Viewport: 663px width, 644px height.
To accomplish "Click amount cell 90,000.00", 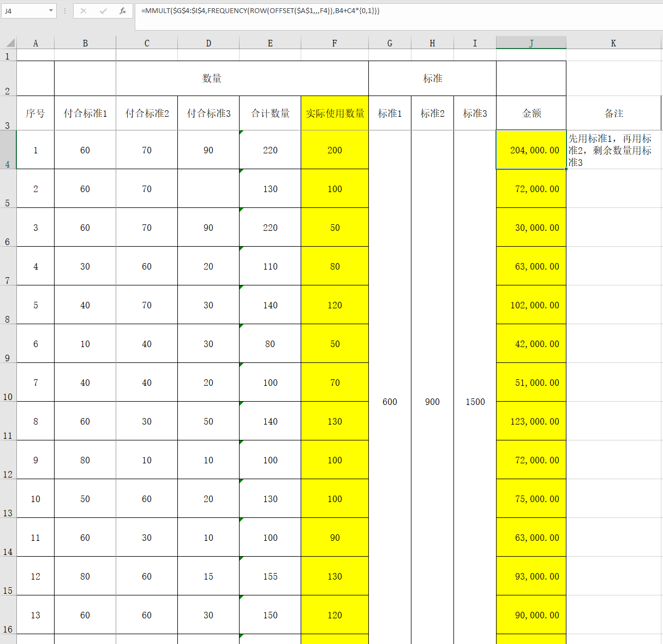I will 531,615.
